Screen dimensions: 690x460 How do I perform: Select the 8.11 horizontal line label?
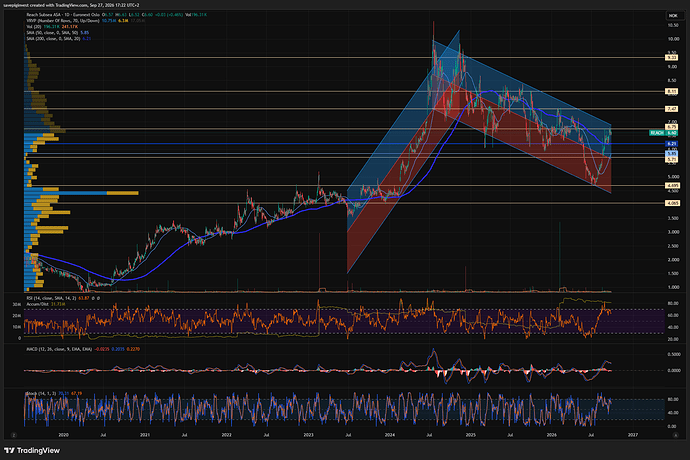672,92
